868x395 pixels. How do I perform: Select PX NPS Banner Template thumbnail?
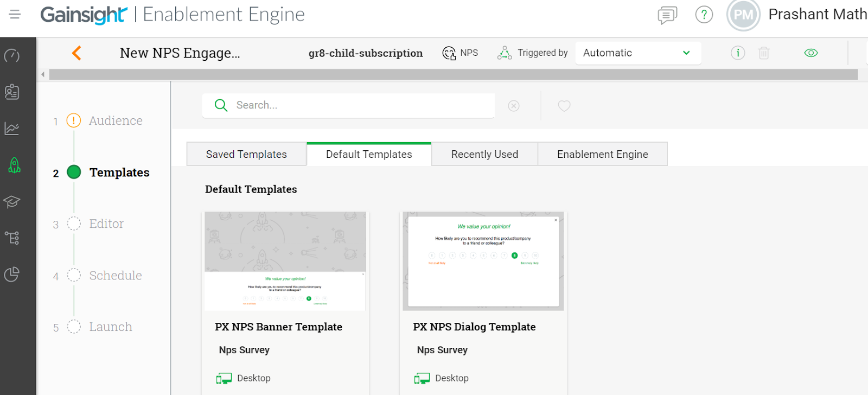pos(285,261)
